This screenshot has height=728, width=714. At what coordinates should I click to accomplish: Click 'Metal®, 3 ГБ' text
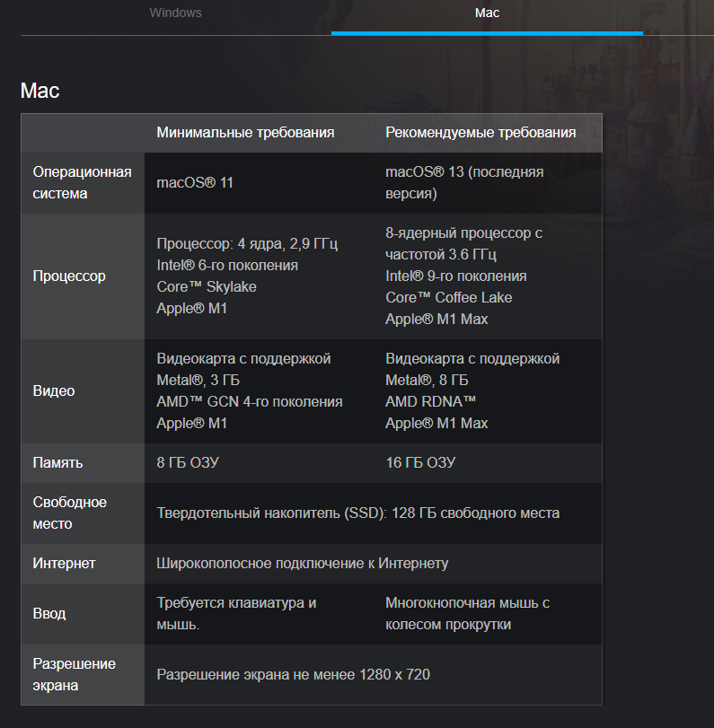[x=198, y=381]
